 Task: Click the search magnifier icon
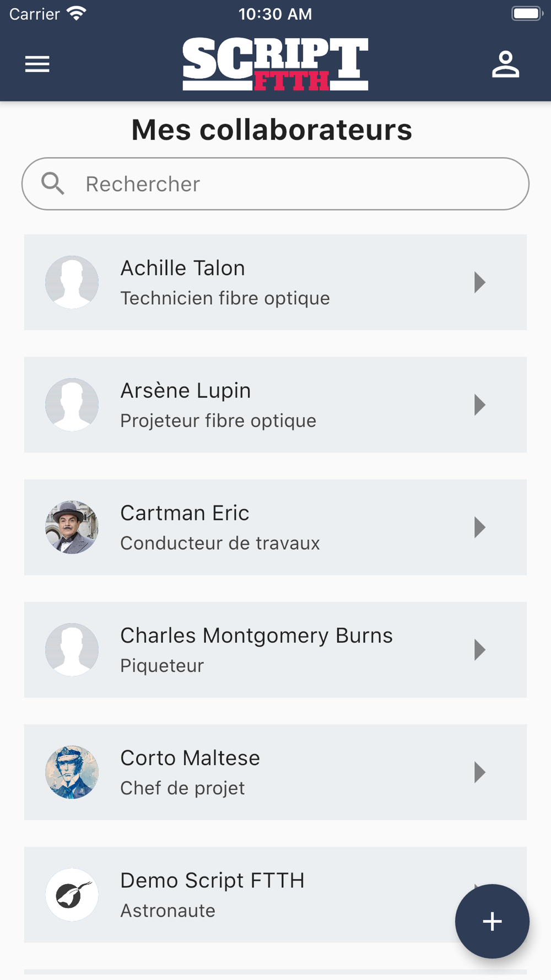pos(53,184)
